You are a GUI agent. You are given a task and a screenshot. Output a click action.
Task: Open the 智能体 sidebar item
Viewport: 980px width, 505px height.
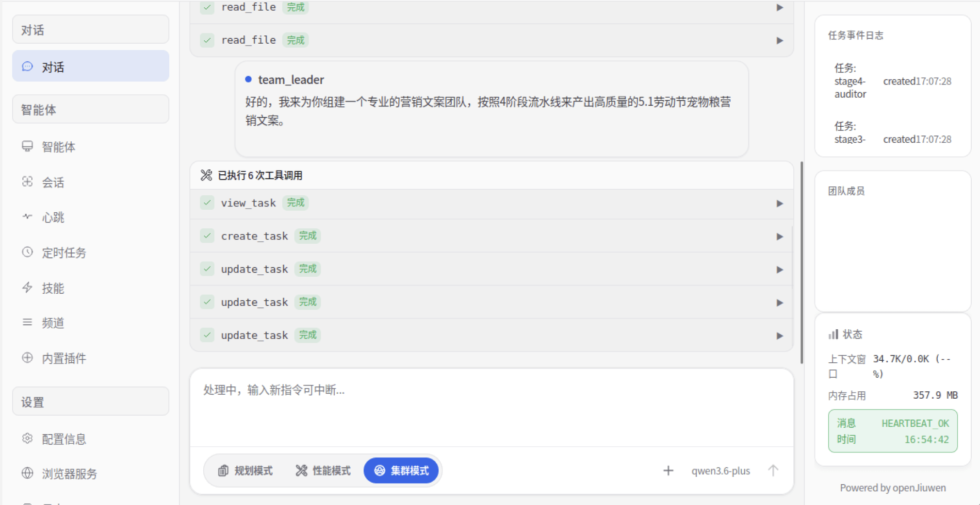[x=91, y=147]
